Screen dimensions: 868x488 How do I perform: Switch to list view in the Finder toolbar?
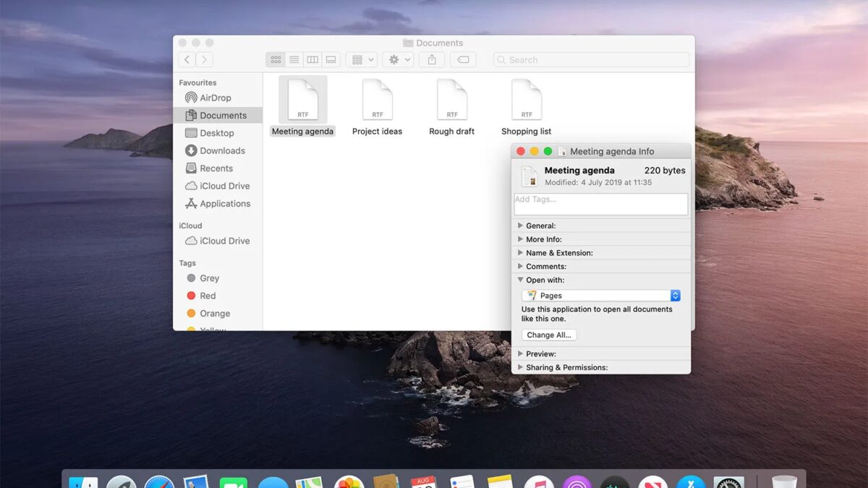click(294, 59)
